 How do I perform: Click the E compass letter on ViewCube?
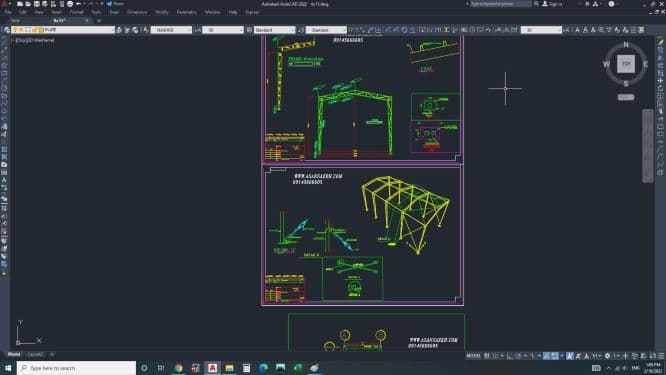point(645,64)
